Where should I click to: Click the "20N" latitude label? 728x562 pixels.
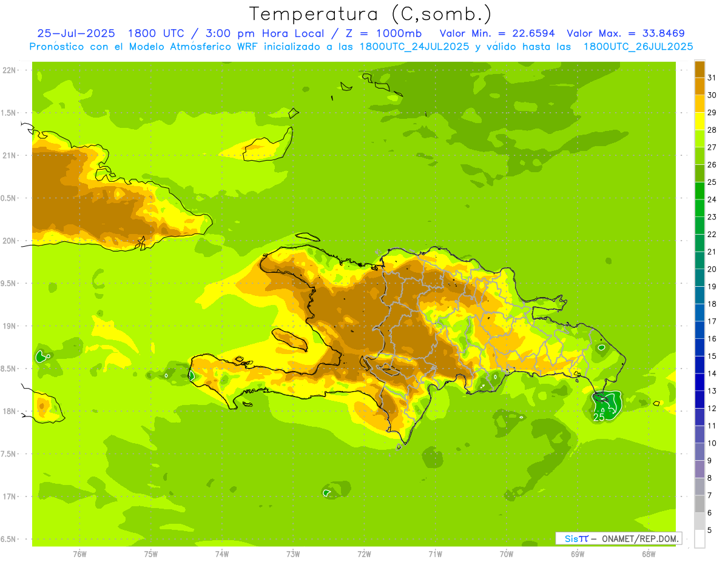(10, 241)
